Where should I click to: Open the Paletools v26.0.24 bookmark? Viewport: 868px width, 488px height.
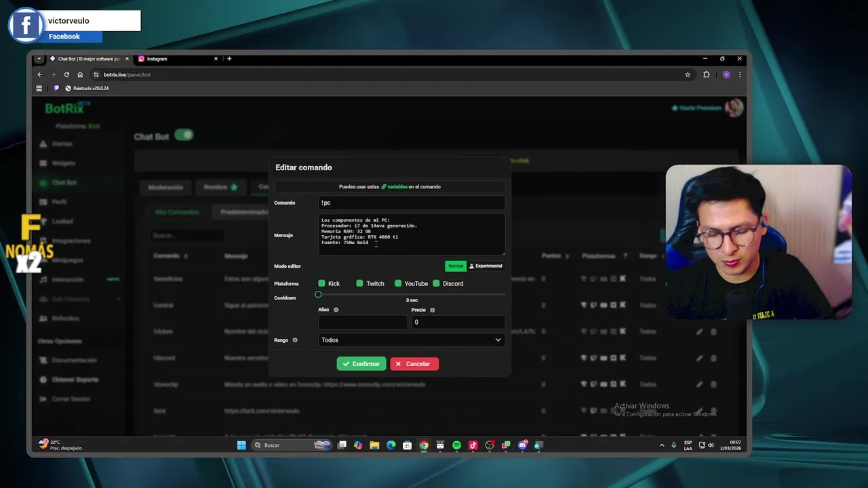[x=87, y=88]
